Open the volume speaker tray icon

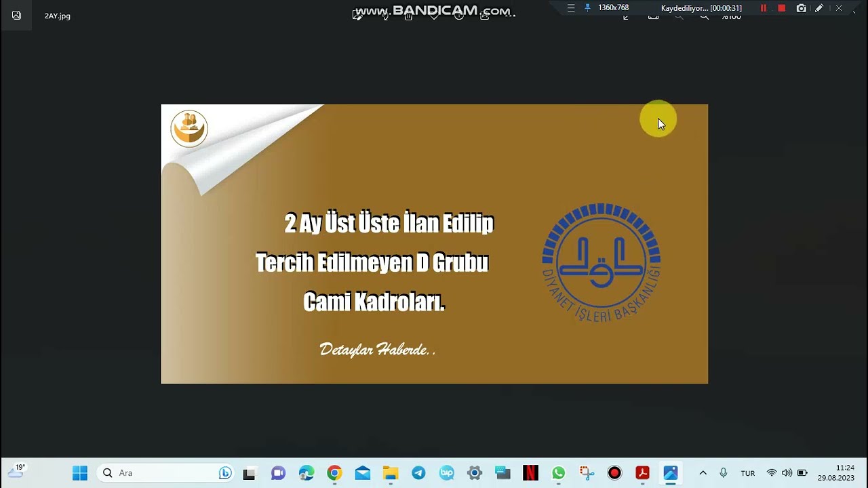coord(787,473)
